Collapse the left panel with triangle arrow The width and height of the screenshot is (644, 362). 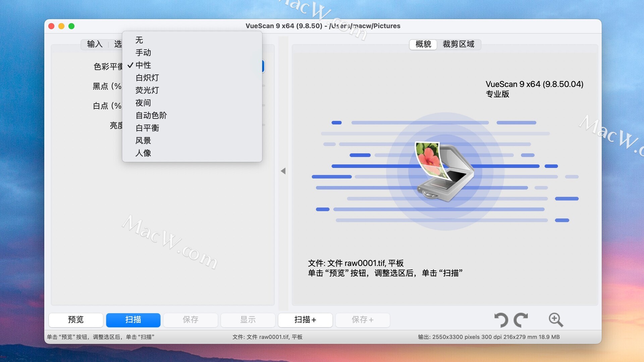point(283,171)
